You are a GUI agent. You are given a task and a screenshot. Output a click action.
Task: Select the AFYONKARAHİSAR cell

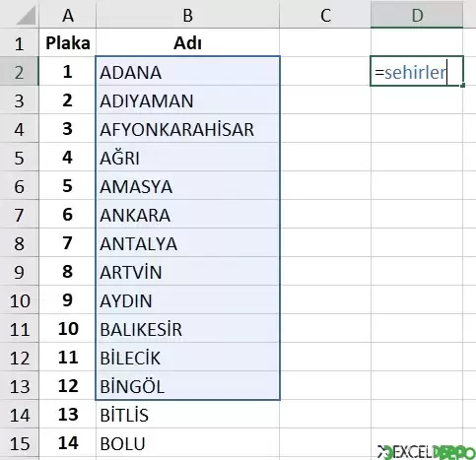[x=187, y=128]
